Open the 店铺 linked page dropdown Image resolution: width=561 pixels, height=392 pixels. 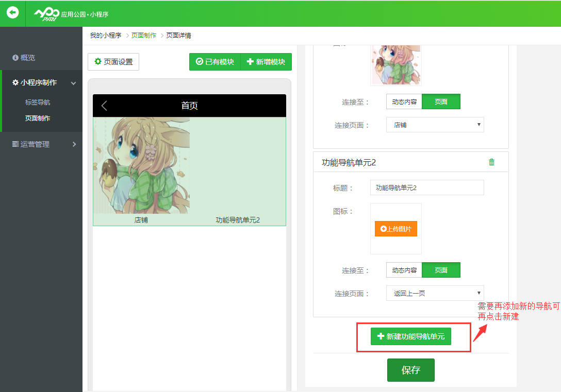pyautogui.click(x=435, y=125)
